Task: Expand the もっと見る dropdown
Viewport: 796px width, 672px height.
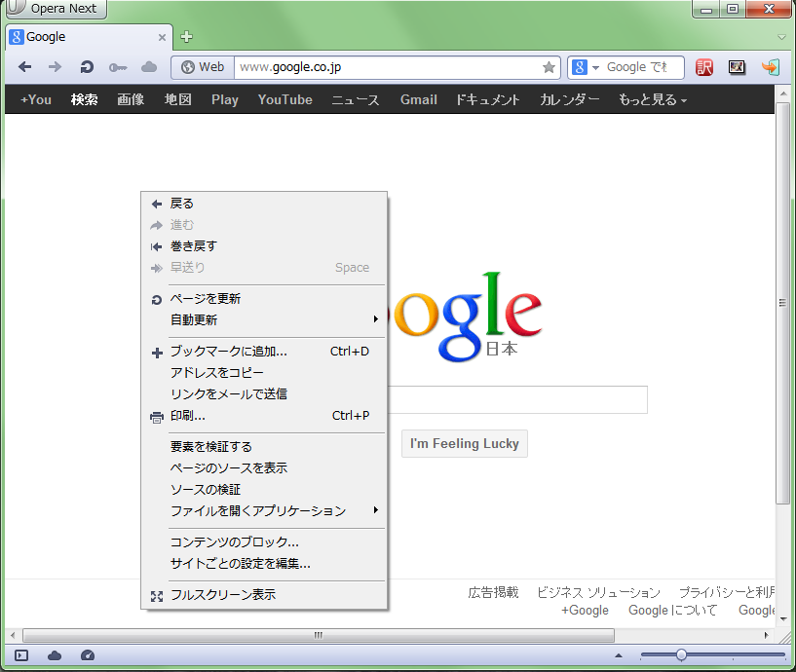Action: click(x=653, y=99)
